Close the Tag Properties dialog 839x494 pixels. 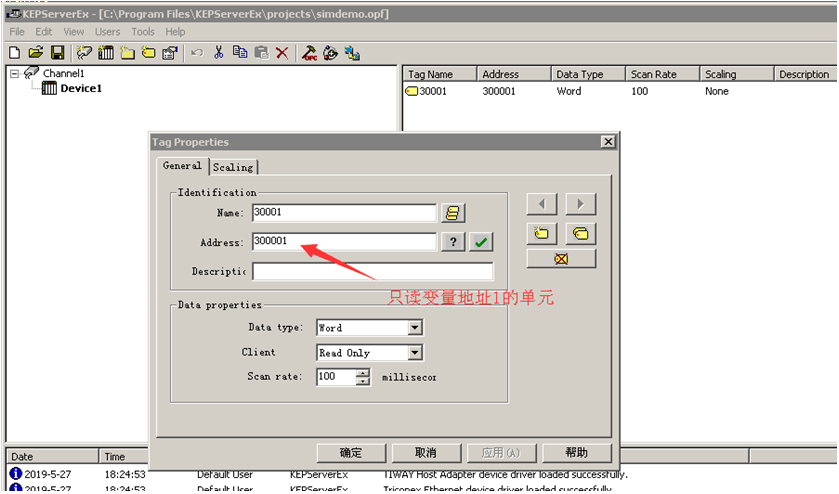point(608,141)
